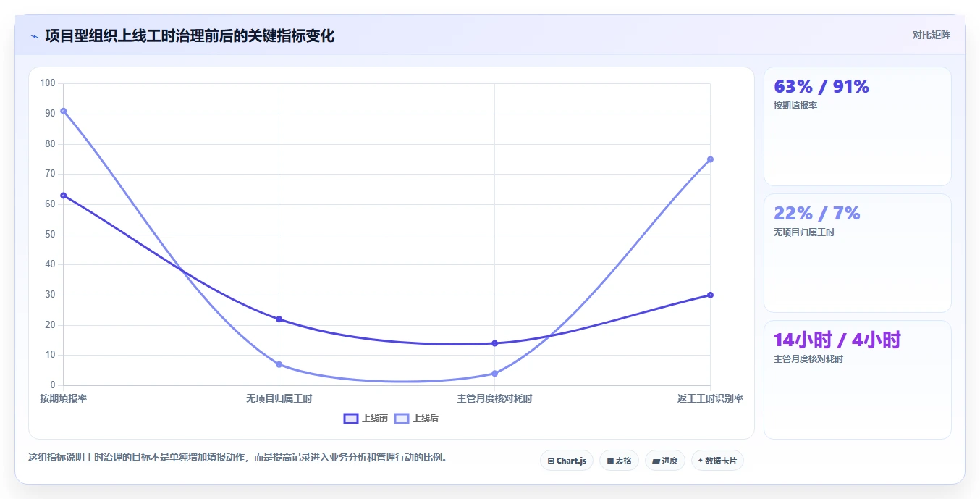This screenshot has width=980, height=499.
Task: Click the 上线后 point at 主管月度核对耗时 (4)
Action: click(x=494, y=374)
